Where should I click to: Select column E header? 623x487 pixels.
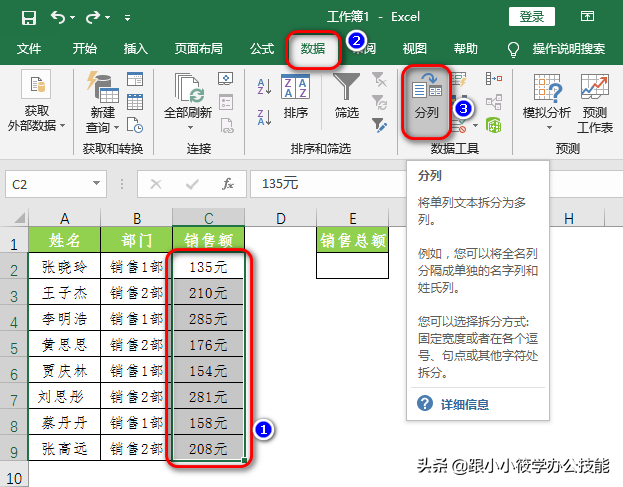click(x=352, y=218)
